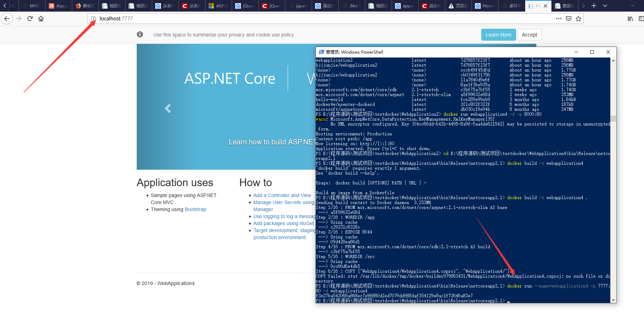The width and height of the screenshot is (644, 325).
Task: Click PowerShell scrollbar down arrow
Action: click(613, 300)
